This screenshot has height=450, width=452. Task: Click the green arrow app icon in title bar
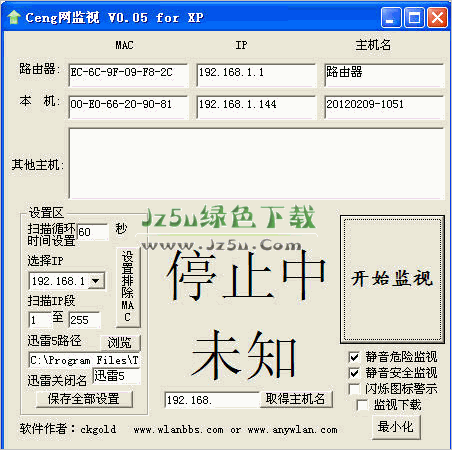click(14, 17)
